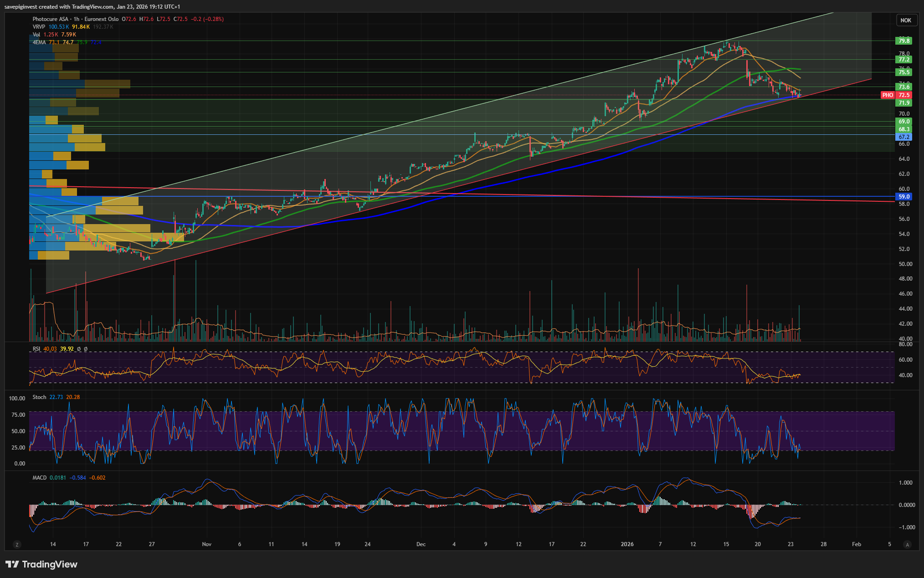Viewport: 924px width, 578px height.
Task: Click the blue 59.0 price level label
Action: 903,197
